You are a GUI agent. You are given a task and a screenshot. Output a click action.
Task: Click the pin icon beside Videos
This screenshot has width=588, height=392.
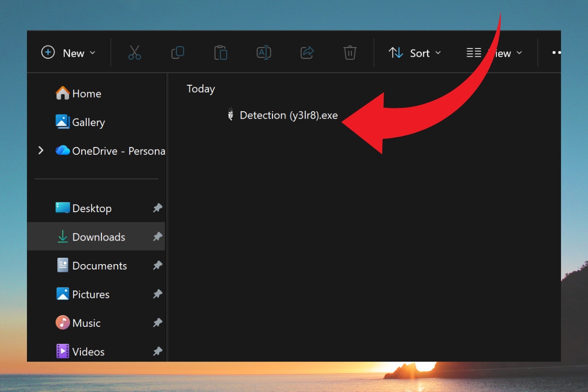[157, 352]
